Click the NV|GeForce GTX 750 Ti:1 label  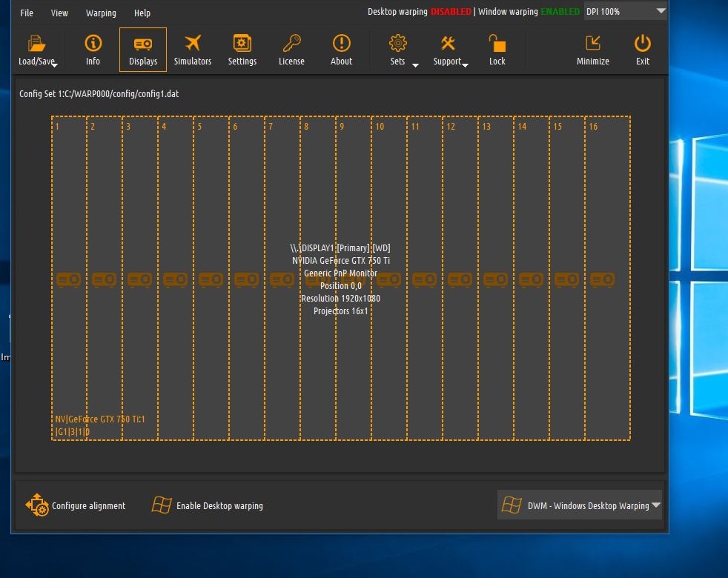coord(100,419)
